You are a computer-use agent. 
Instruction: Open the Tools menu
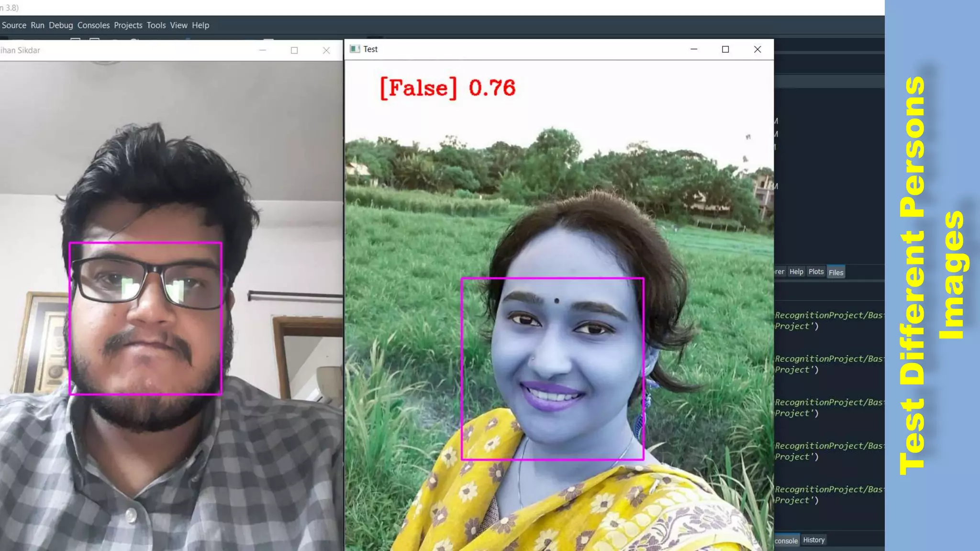156,25
